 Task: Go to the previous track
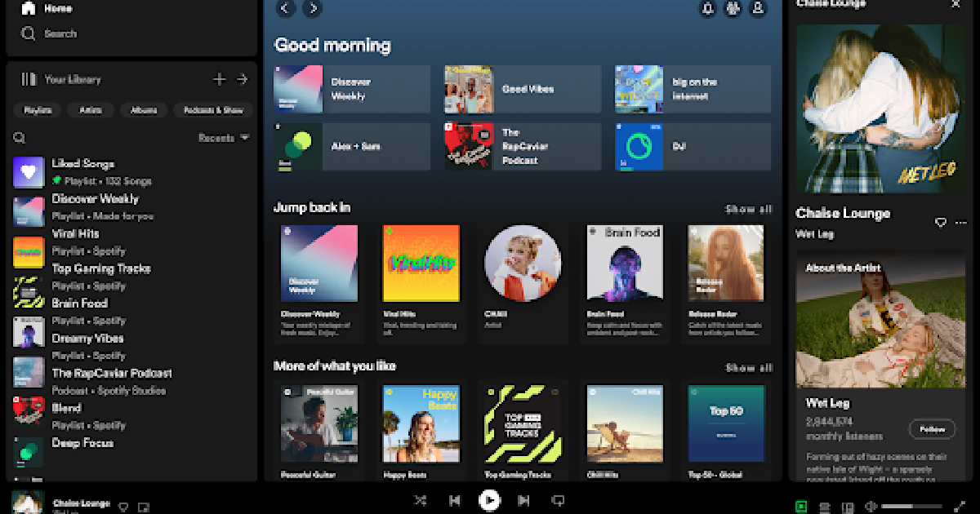pos(455,500)
